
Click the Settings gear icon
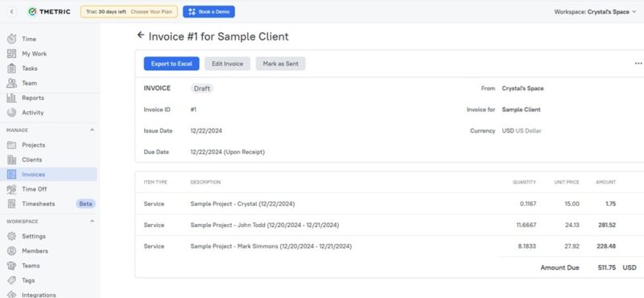pyautogui.click(x=11, y=236)
